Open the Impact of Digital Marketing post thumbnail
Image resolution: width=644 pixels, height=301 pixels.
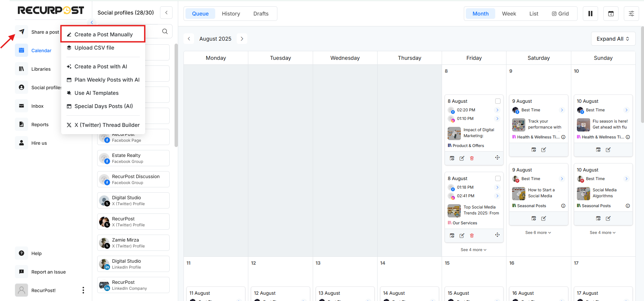click(454, 133)
